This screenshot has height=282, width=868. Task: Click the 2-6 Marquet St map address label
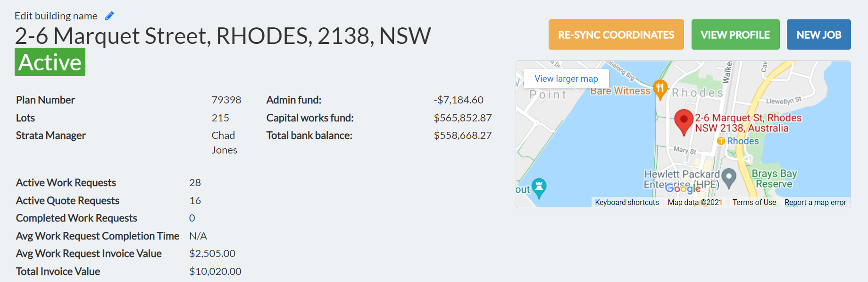pos(748,123)
